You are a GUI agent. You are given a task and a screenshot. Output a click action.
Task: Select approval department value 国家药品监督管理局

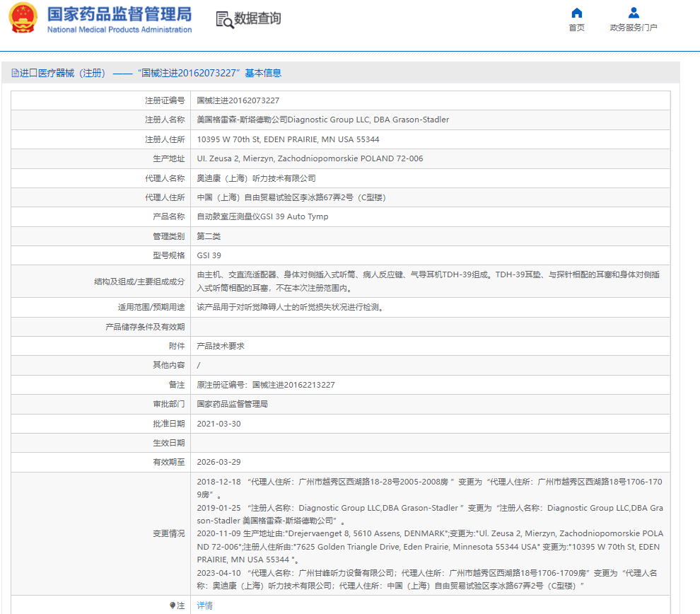pos(232,404)
